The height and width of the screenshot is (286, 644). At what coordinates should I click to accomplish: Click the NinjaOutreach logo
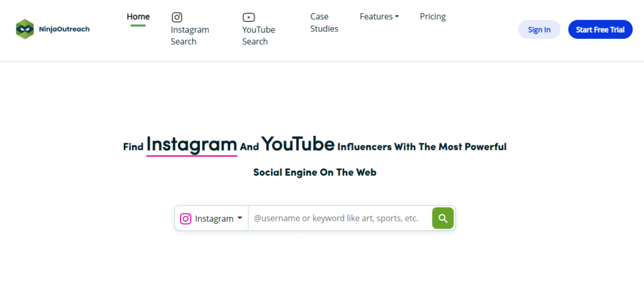[x=53, y=29]
